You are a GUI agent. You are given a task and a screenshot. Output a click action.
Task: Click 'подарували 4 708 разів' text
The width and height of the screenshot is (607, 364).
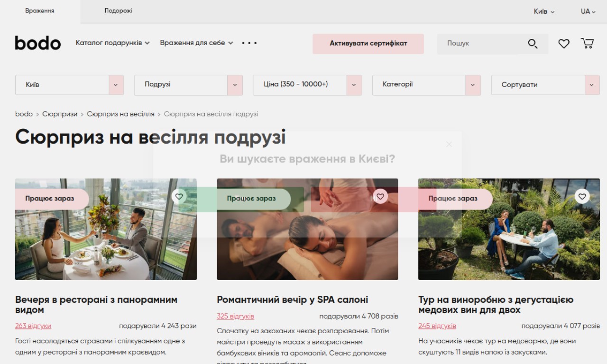359,316
